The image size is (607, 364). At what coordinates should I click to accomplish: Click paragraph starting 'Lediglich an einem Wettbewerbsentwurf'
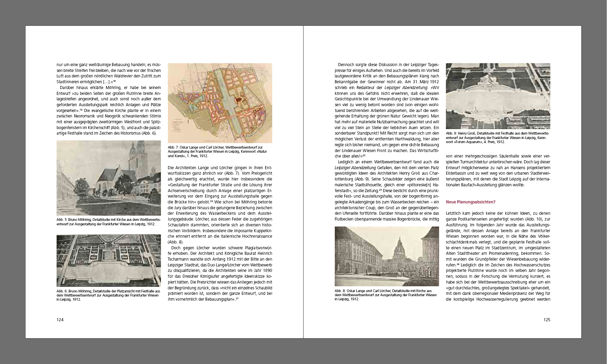click(x=387, y=190)
